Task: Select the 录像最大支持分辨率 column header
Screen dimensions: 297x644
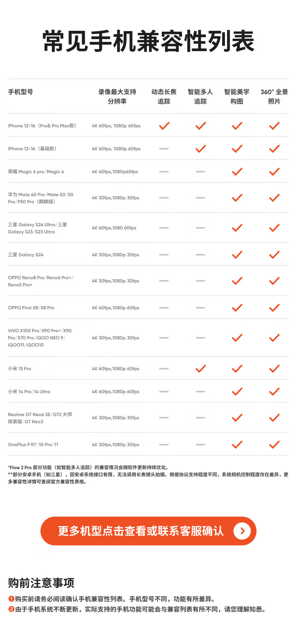Action: [117, 97]
